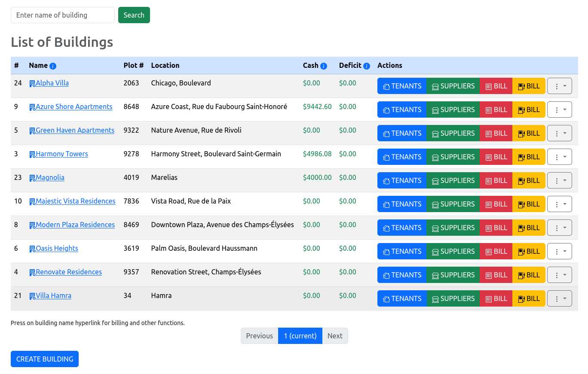Expand more-actions dropdown for Renovate Residences
The height and width of the screenshot is (374, 588).
560,275
